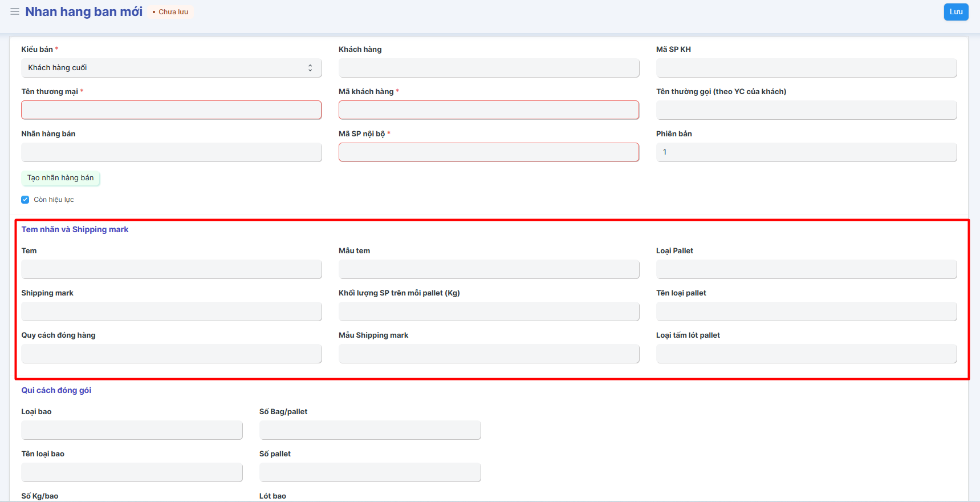
Task: Click the Loại Pallet field
Action: [x=806, y=269]
